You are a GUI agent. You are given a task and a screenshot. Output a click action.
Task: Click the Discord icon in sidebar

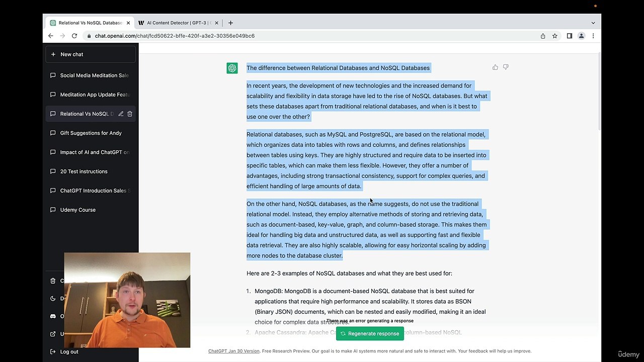pyautogui.click(x=53, y=316)
